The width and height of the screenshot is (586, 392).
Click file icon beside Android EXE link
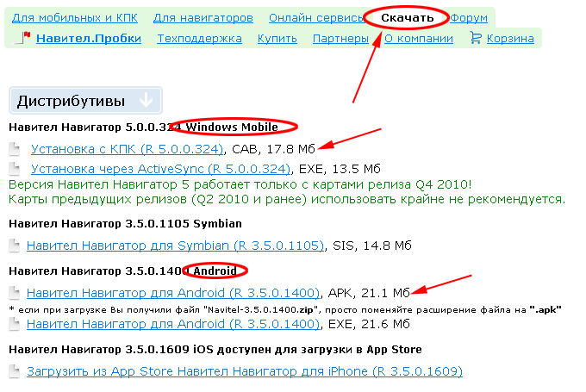pyautogui.click(x=14, y=324)
